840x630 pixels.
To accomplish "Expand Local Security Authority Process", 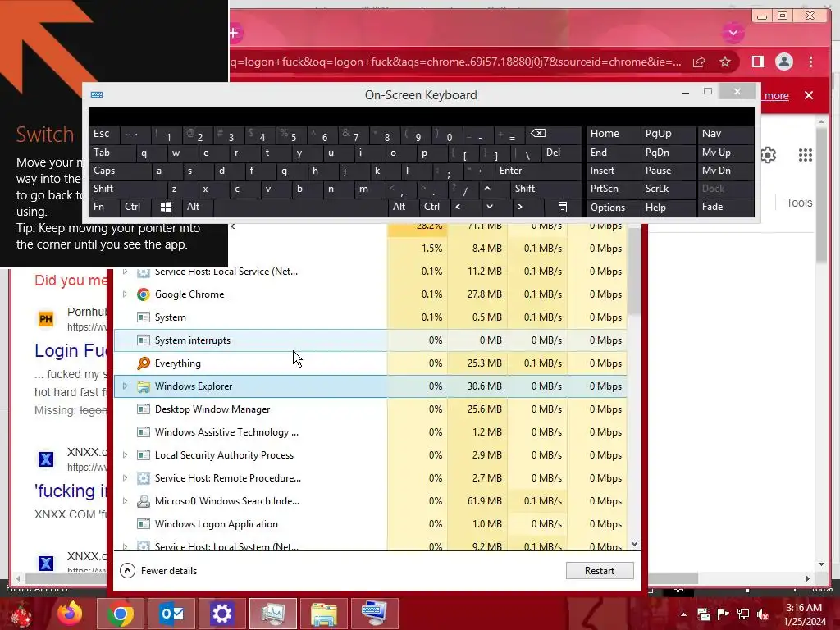I will [x=125, y=454].
